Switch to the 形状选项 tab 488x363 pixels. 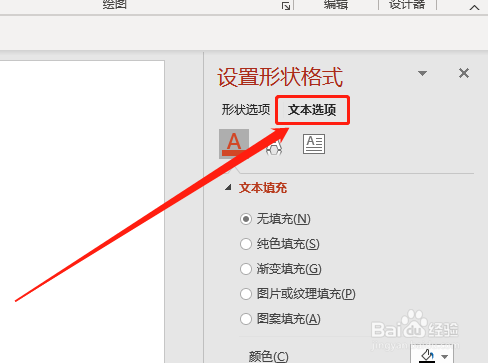coord(246,110)
